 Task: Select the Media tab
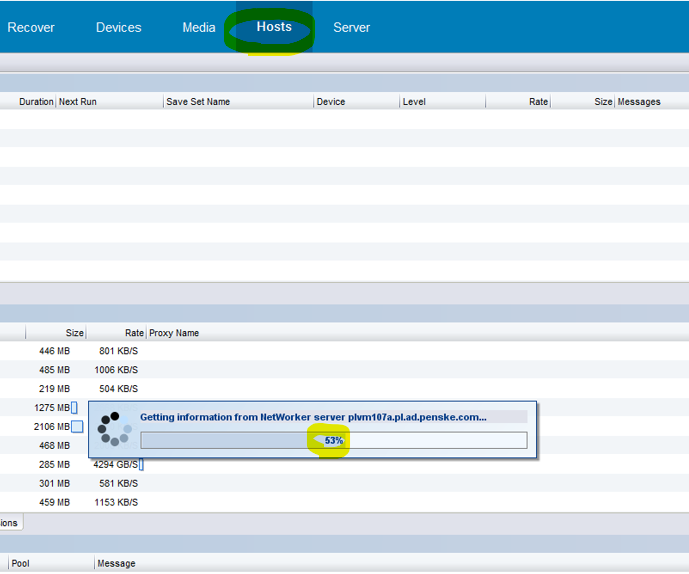[198, 27]
